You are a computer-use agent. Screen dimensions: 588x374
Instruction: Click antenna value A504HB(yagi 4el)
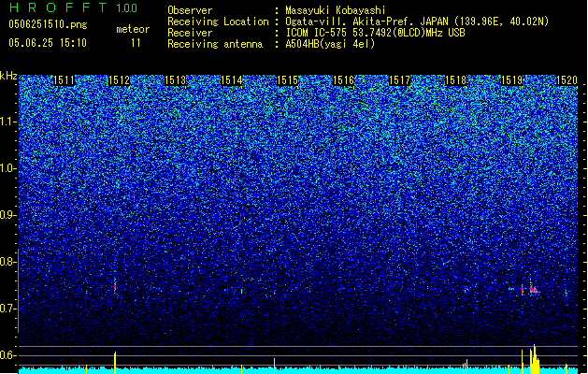coord(330,44)
